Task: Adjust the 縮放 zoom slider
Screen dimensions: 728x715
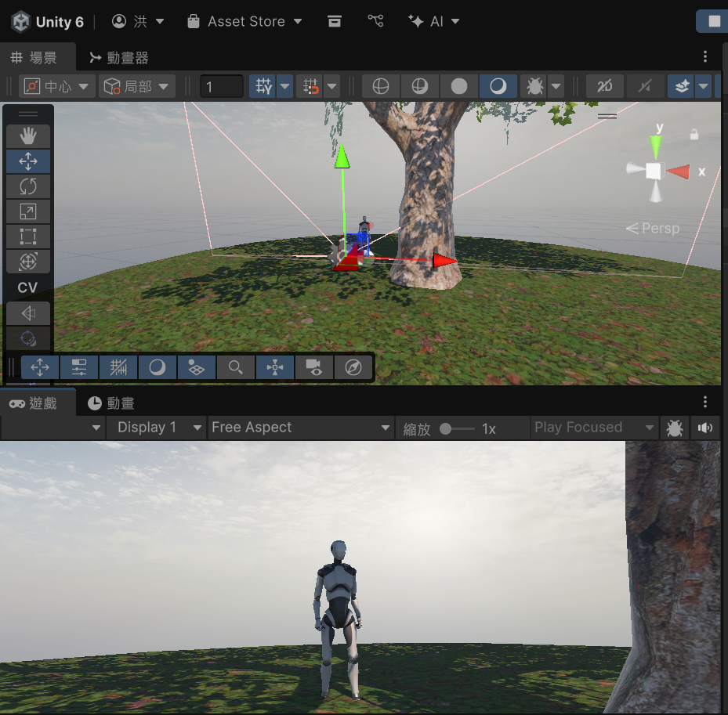Action: click(x=456, y=428)
